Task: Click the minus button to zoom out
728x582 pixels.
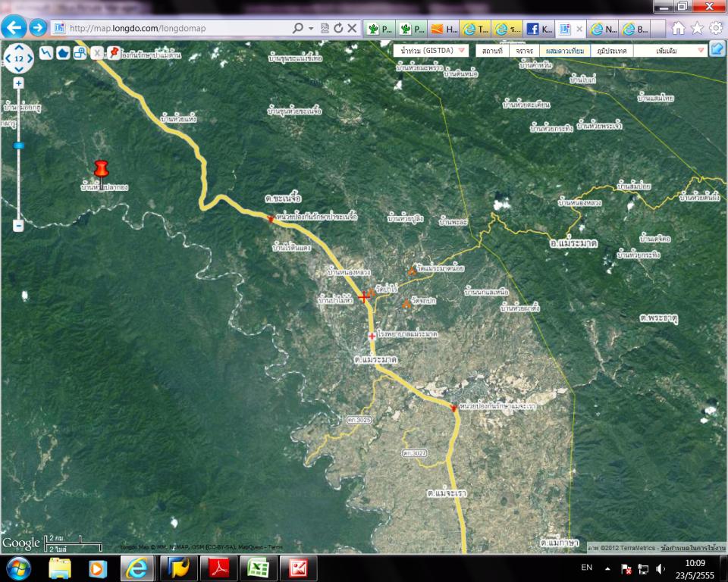Action: click(18, 225)
